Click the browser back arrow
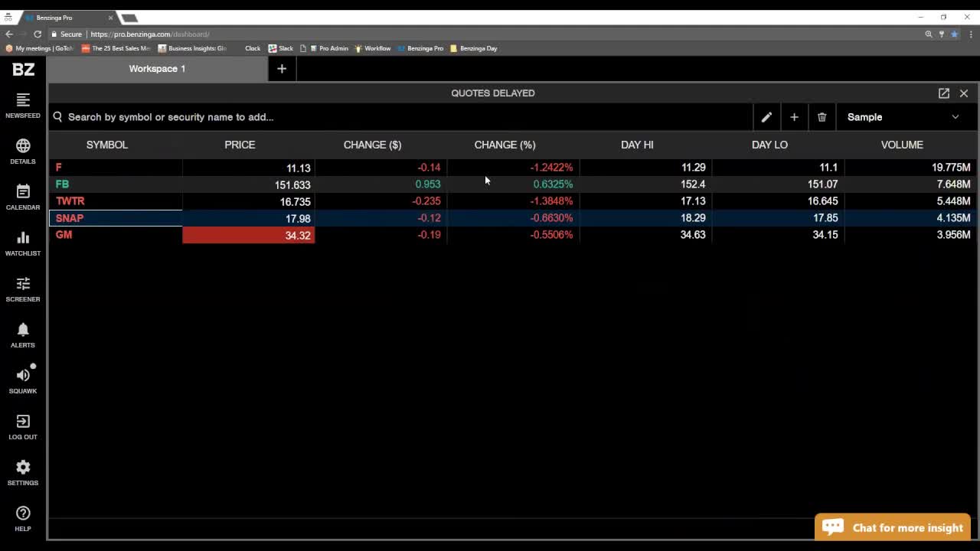The width and height of the screenshot is (980, 551). [x=9, y=34]
